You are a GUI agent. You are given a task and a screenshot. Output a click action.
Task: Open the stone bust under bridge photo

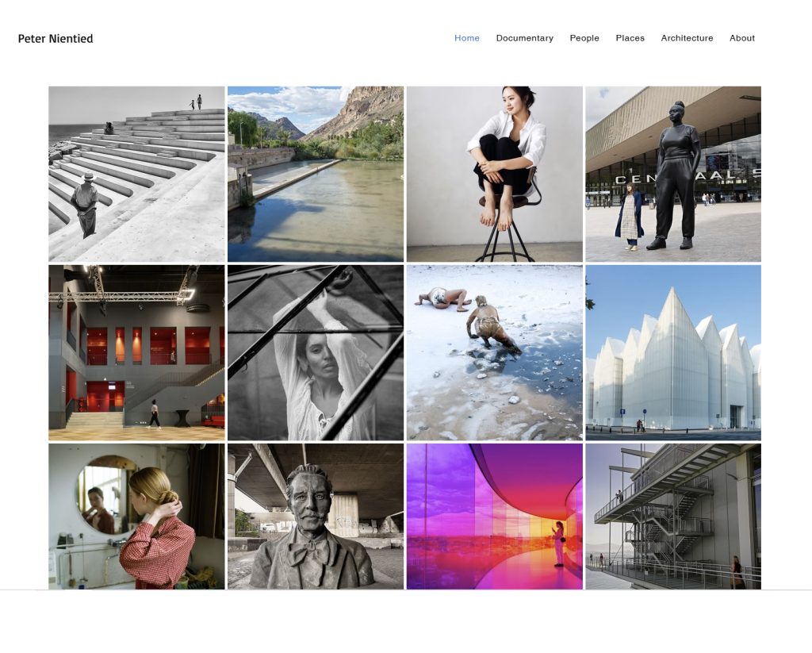[316, 517]
